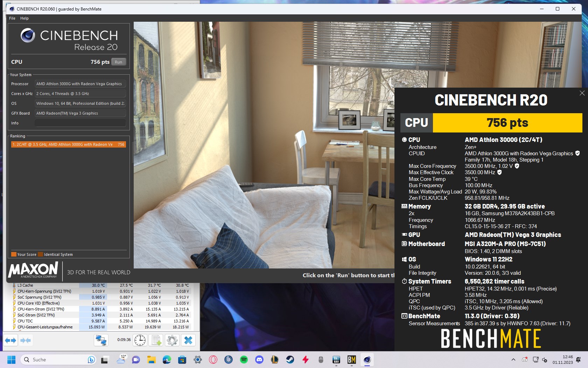Click the Cores x GHz value field
Screen dimensions: 588x368
tap(80, 94)
